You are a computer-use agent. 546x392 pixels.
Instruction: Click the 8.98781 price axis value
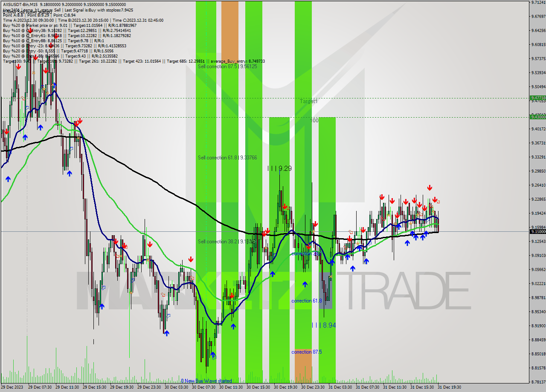[x=538, y=298]
